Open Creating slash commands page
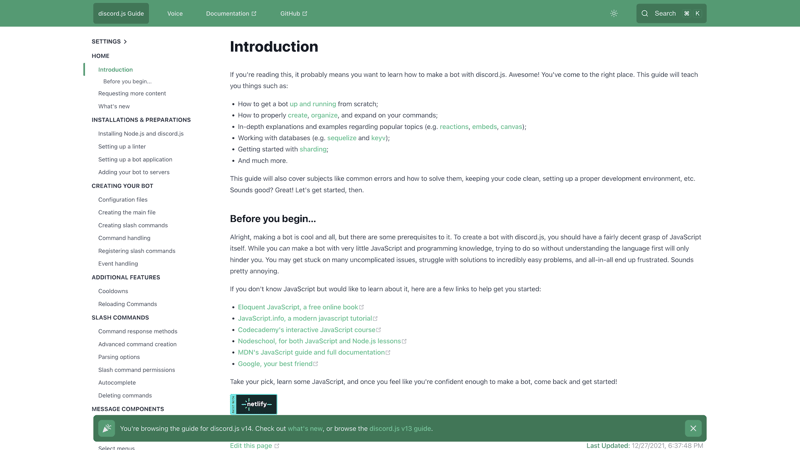The image size is (800, 450). coord(133,225)
